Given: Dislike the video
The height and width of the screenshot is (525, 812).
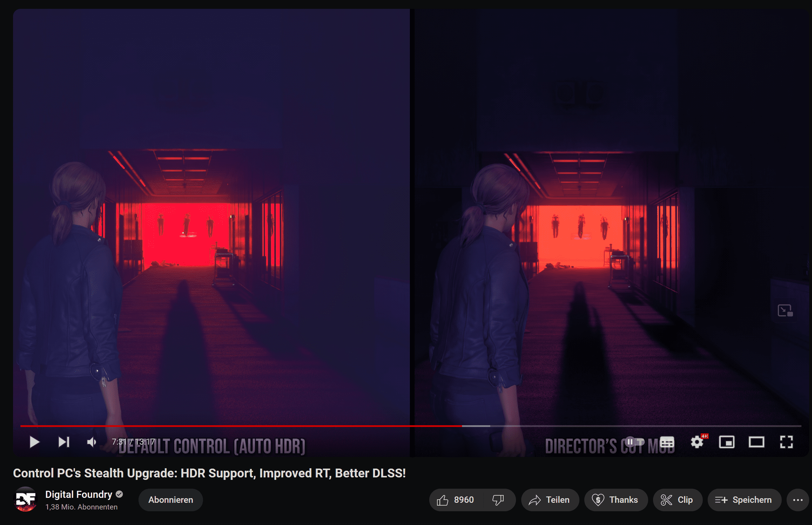Looking at the screenshot, I should 498,500.
